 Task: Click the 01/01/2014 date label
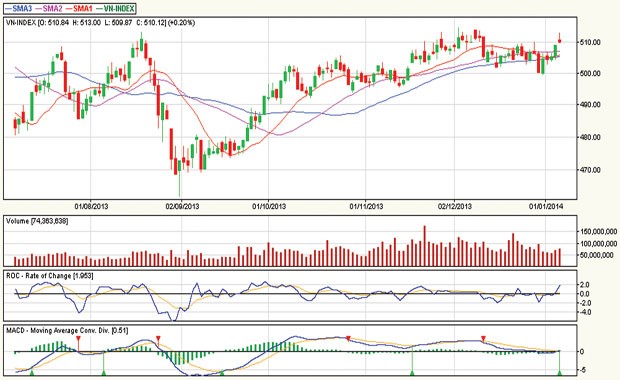(546, 206)
